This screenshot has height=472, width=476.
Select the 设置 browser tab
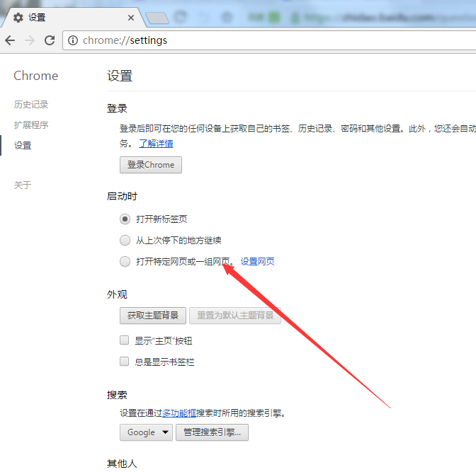[72, 18]
